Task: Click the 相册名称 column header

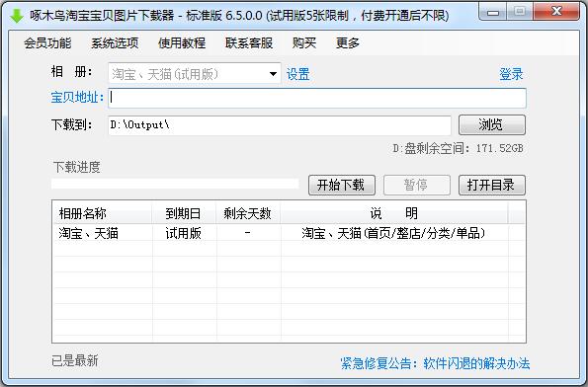Action: pyautogui.click(x=102, y=213)
